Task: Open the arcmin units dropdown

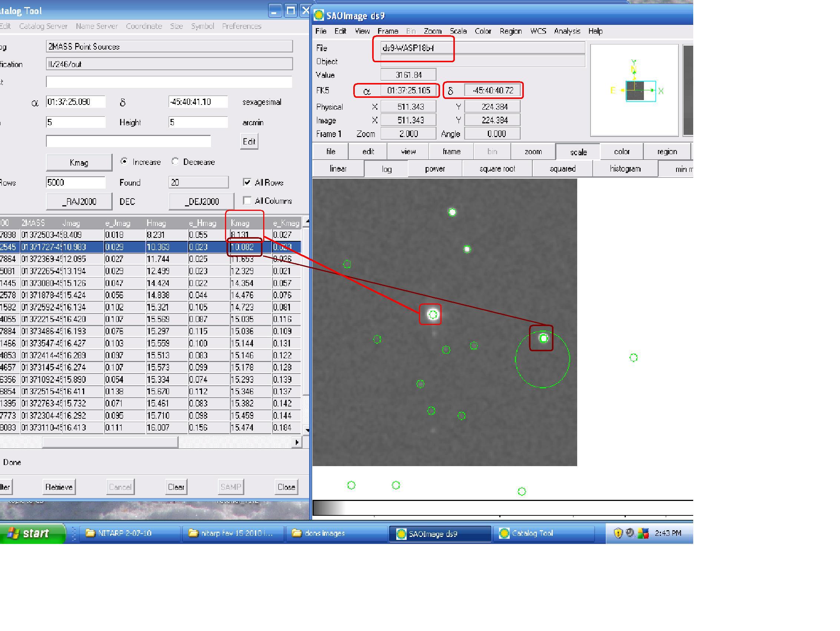Action: (252, 123)
